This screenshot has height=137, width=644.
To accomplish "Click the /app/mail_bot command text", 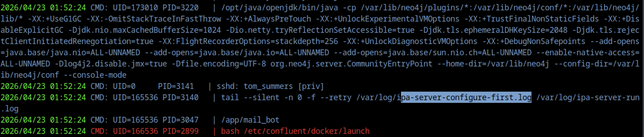I will pos(250,120).
